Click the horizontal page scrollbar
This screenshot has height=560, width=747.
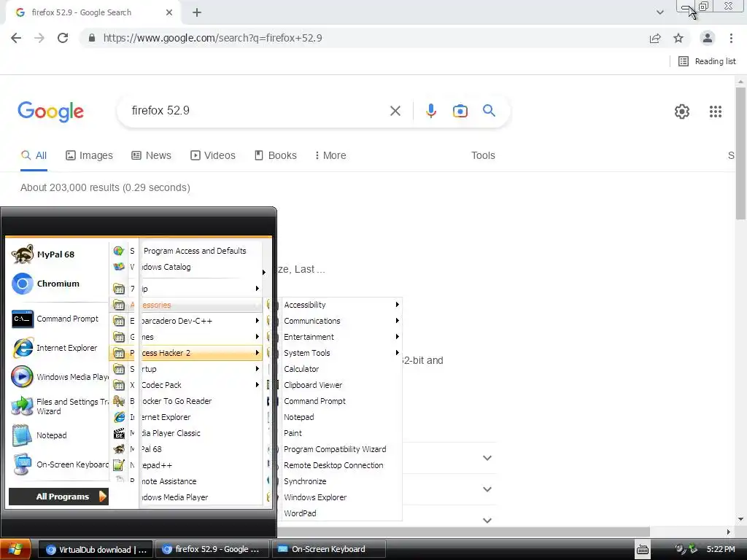point(462,532)
